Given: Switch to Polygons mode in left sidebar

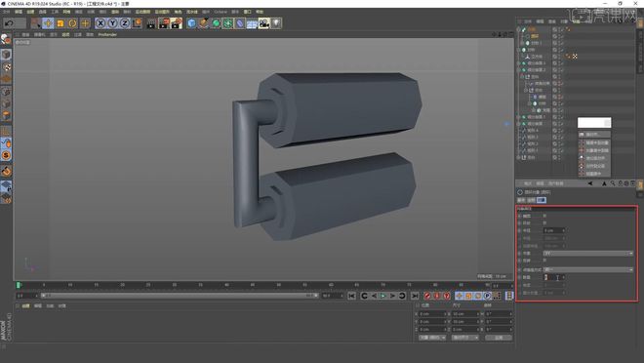Looking at the screenshot, I should pos(6,116).
